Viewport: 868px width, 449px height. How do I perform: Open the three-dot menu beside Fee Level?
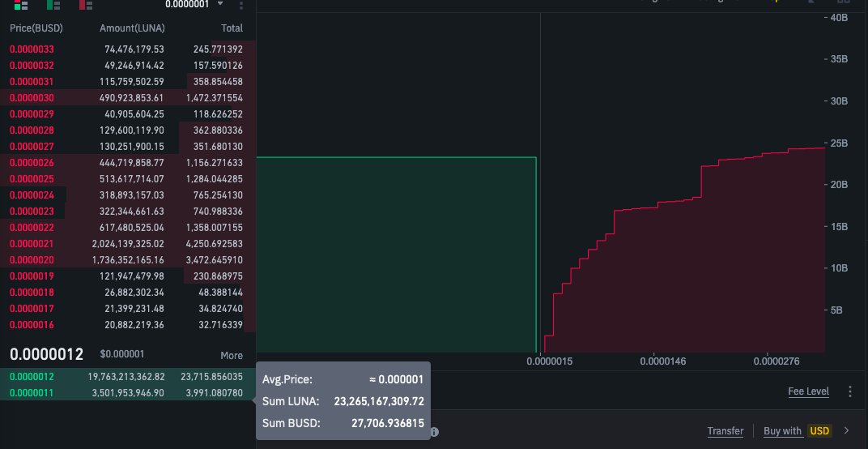[x=849, y=391]
